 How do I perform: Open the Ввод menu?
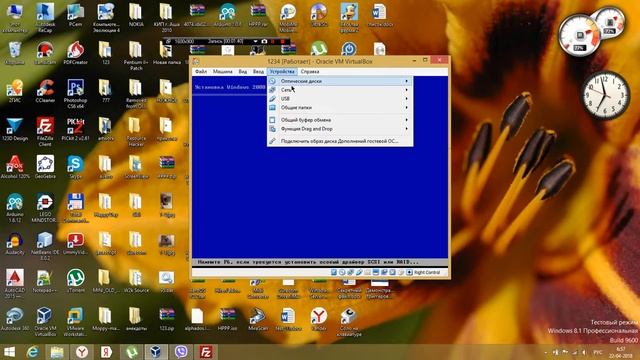coord(258,71)
